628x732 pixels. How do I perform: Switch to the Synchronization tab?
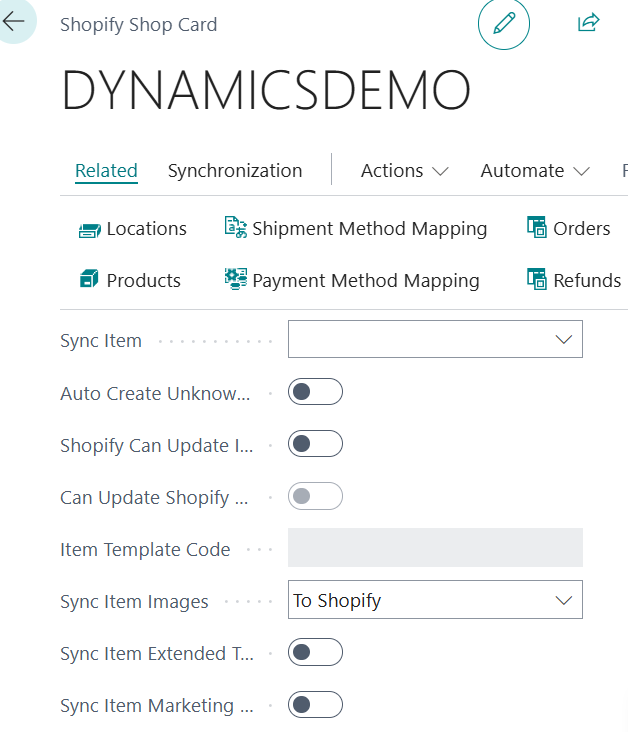(x=235, y=171)
